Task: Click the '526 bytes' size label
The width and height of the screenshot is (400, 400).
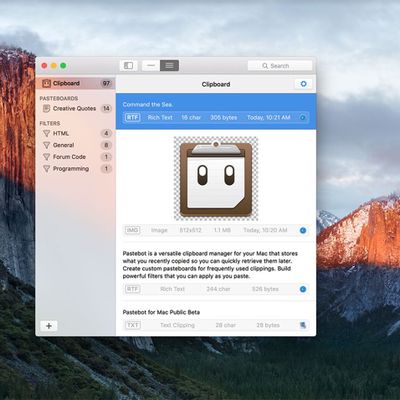Action: [x=265, y=289]
